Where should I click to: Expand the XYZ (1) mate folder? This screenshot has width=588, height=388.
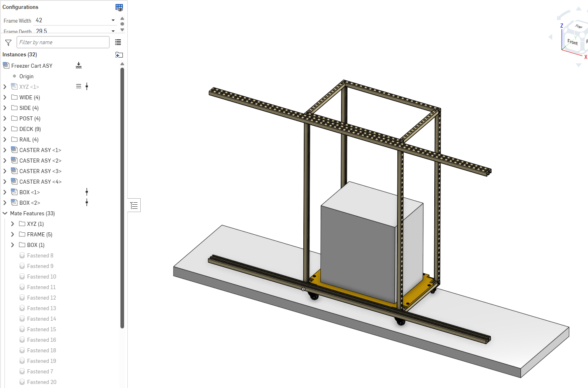tap(13, 224)
